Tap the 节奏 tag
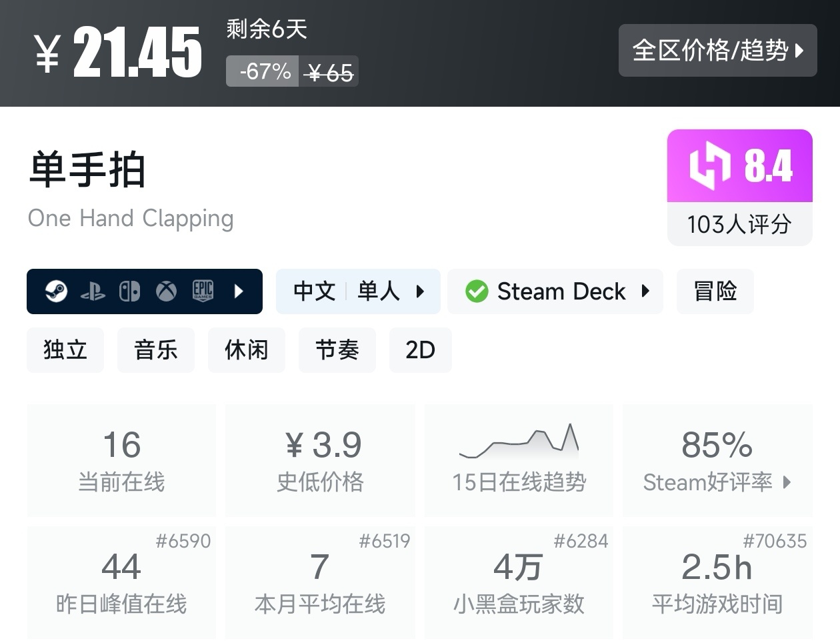The width and height of the screenshot is (840, 643). [337, 350]
